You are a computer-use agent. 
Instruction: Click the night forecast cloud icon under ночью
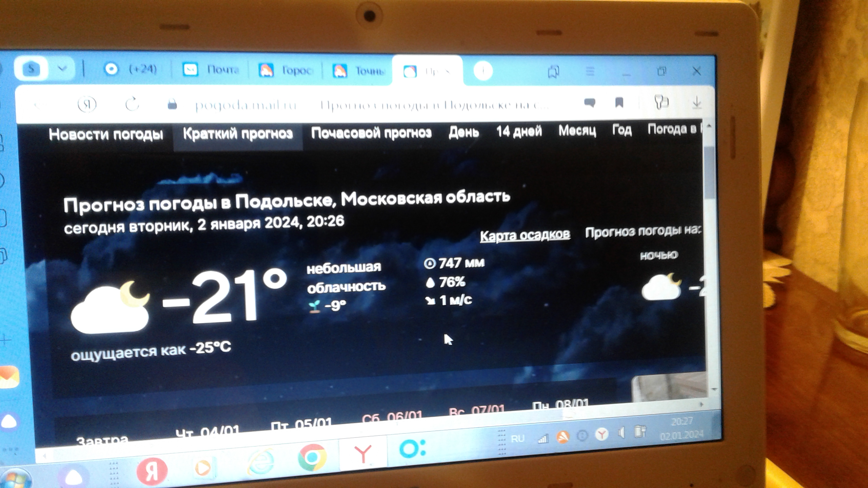(x=661, y=287)
